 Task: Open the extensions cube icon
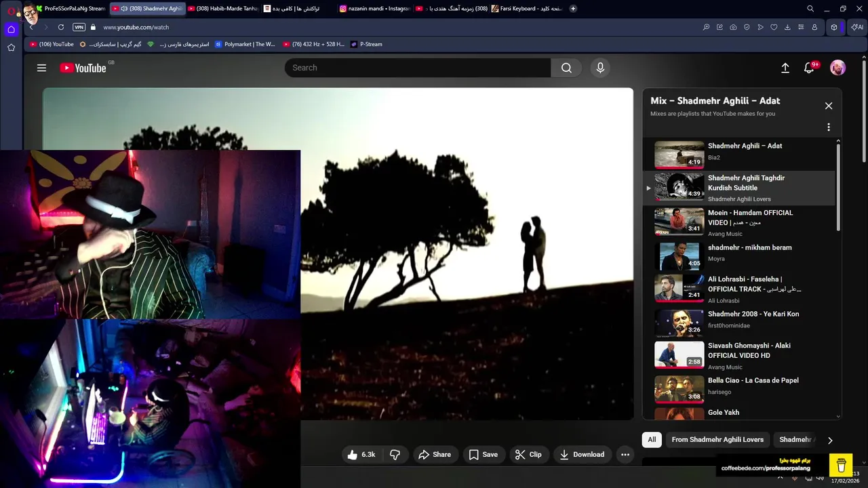(x=834, y=27)
